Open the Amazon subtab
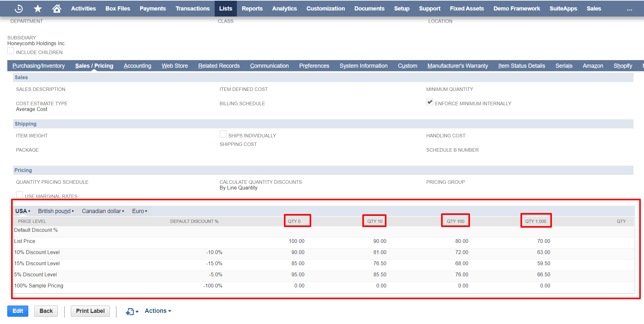 point(593,66)
